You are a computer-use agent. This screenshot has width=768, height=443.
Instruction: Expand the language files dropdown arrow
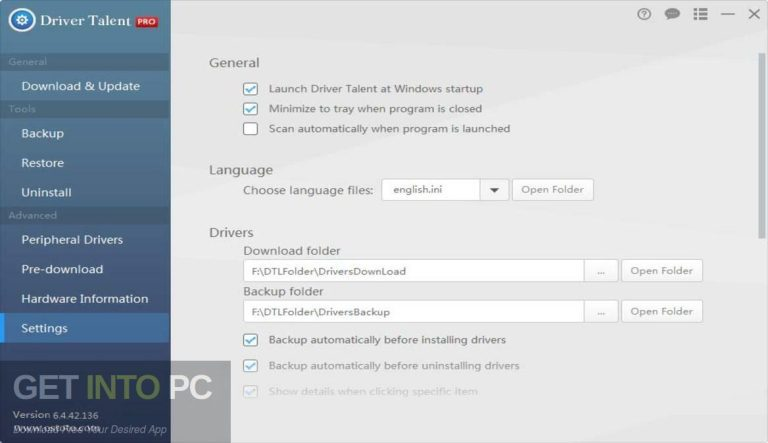pos(494,190)
